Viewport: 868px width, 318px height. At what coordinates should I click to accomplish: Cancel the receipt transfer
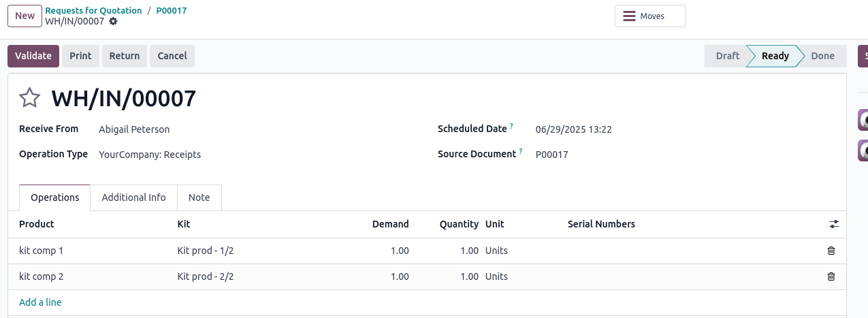(172, 56)
